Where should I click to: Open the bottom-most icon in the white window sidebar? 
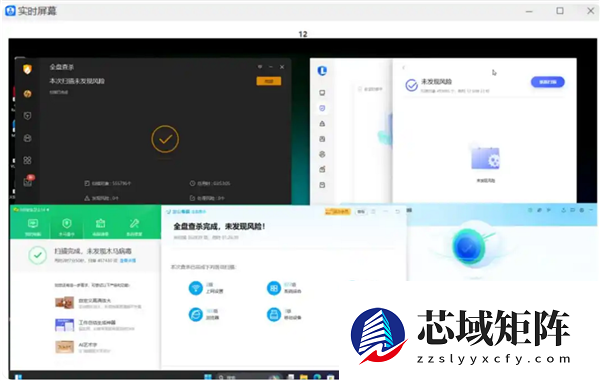coord(322,185)
